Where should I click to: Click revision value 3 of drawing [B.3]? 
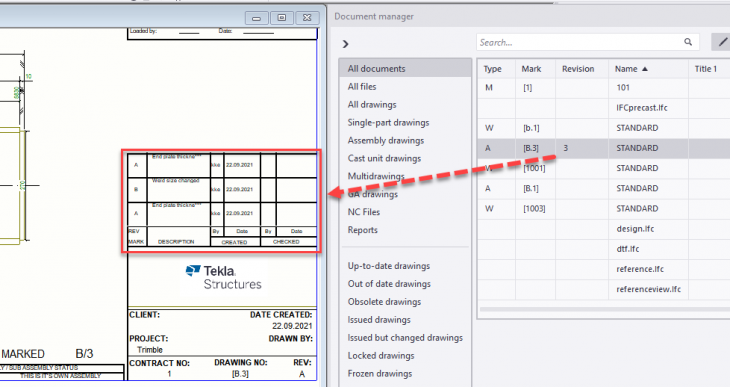coord(566,148)
